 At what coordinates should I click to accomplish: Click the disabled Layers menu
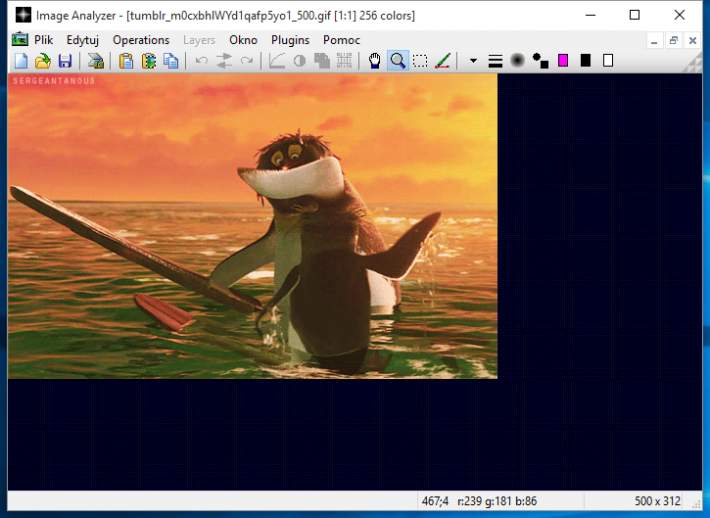coord(199,40)
